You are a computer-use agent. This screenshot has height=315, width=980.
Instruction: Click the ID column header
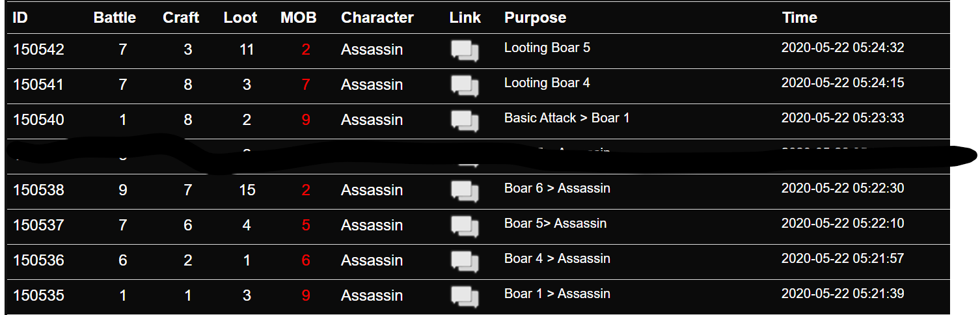20,18
